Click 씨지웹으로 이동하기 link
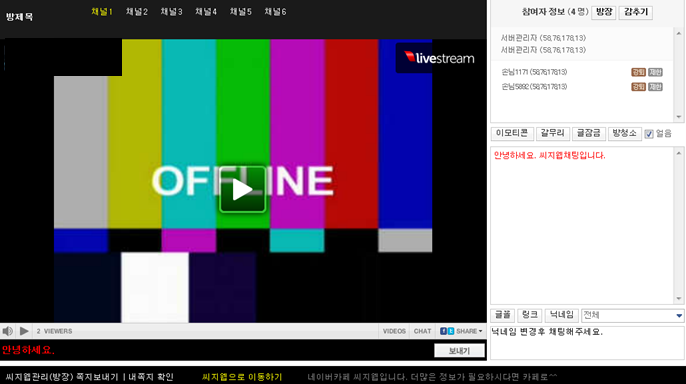 (x=242, y=377)
